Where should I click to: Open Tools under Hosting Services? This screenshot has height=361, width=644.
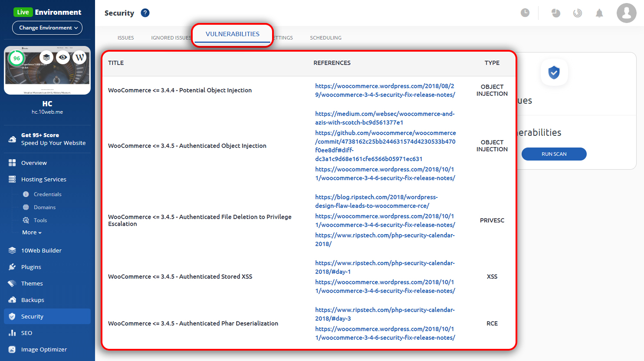(40, 220)
